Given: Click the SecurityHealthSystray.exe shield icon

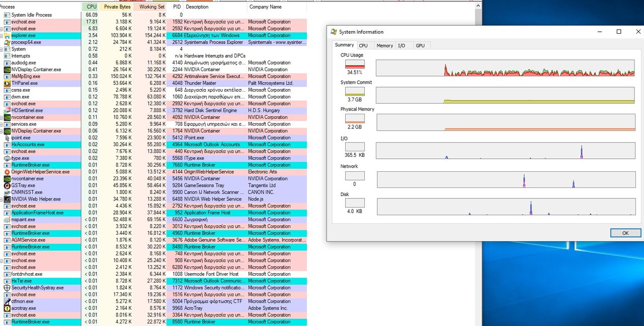Looking at the screenshot, I should [x=7, y=288].
